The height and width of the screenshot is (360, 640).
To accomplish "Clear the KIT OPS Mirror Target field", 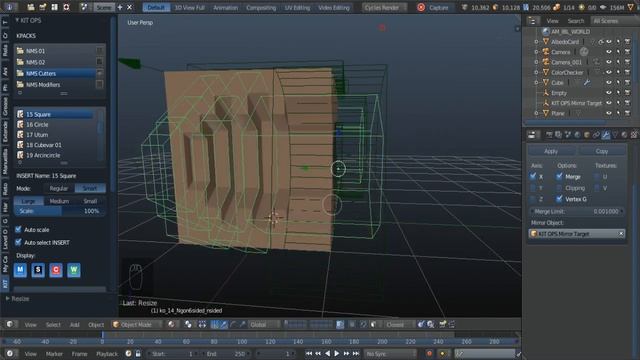I will click(x=620, y=233).
